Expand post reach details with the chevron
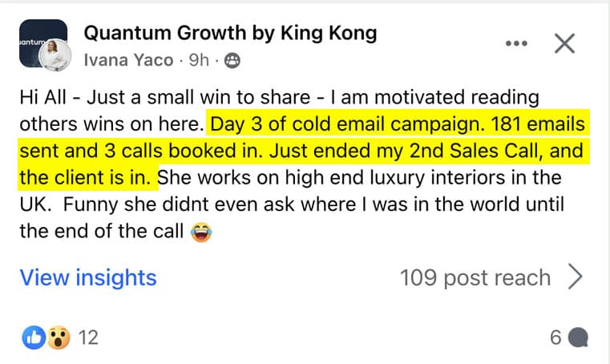Image resolution: width=610 pixels, height=364 pixels. pos(574,277)
